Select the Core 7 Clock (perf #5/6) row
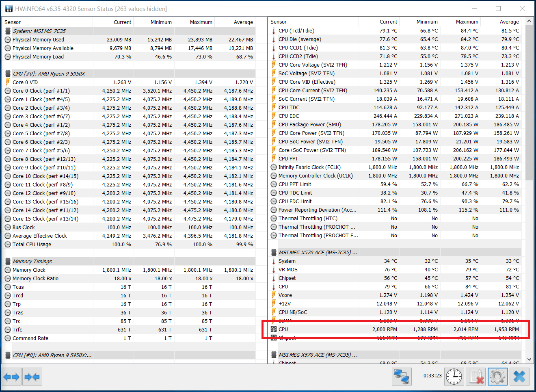The height and width of the screenshot is (392, 536). tap(129, 150)
